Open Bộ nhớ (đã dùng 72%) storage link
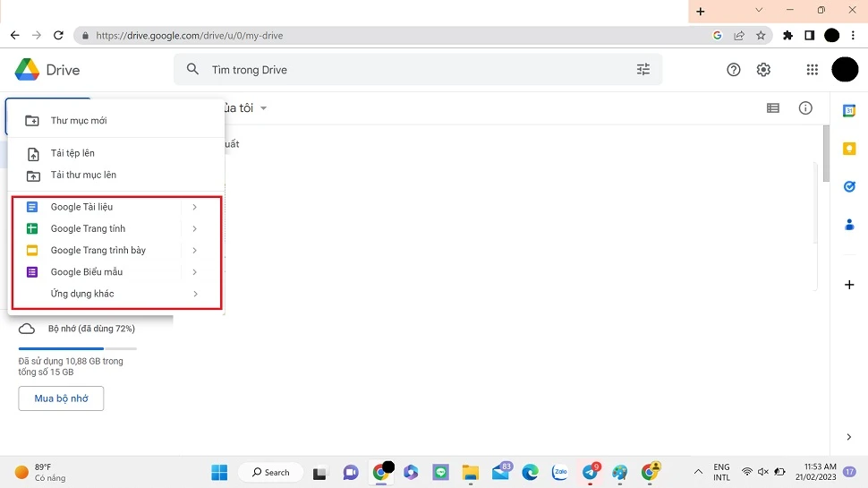 click(x=91, y=329)
